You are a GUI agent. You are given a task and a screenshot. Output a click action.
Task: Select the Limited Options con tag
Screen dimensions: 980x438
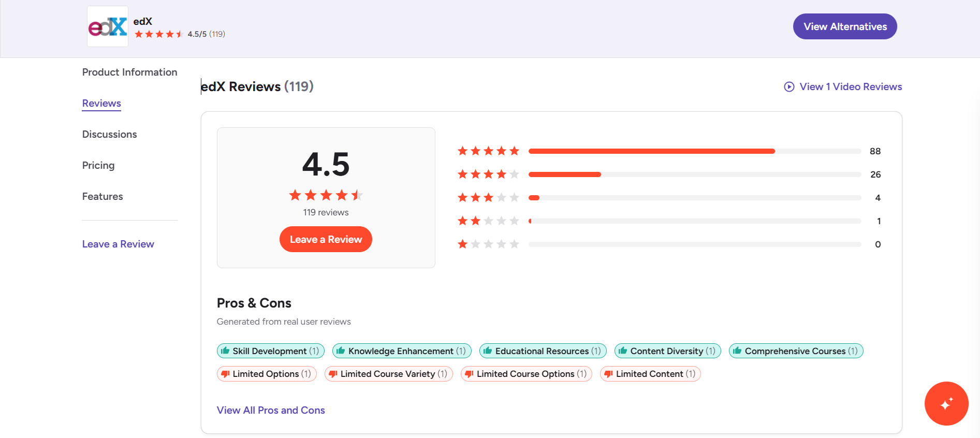(x=267, y=374)
